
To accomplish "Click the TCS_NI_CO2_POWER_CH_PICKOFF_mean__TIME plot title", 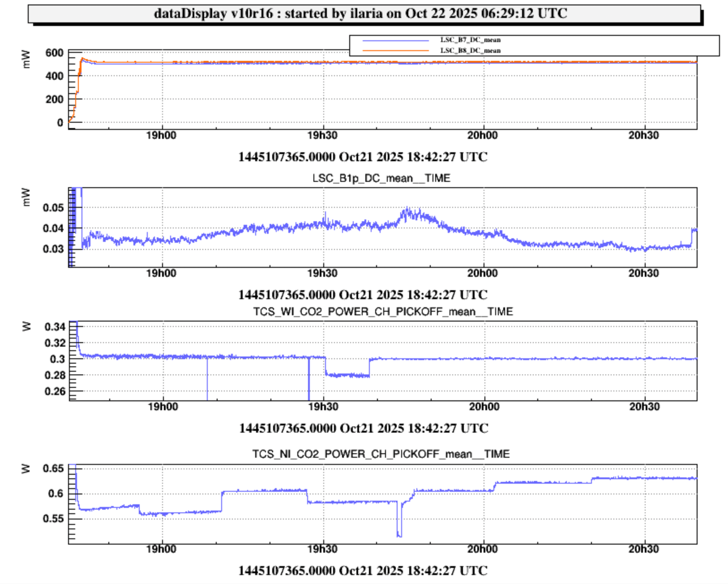I will [x=381, y=454].
